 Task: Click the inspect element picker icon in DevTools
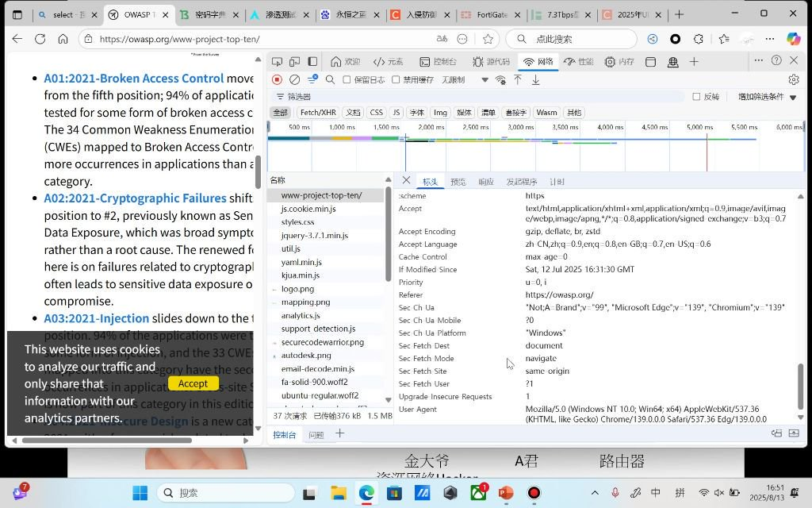277,62
